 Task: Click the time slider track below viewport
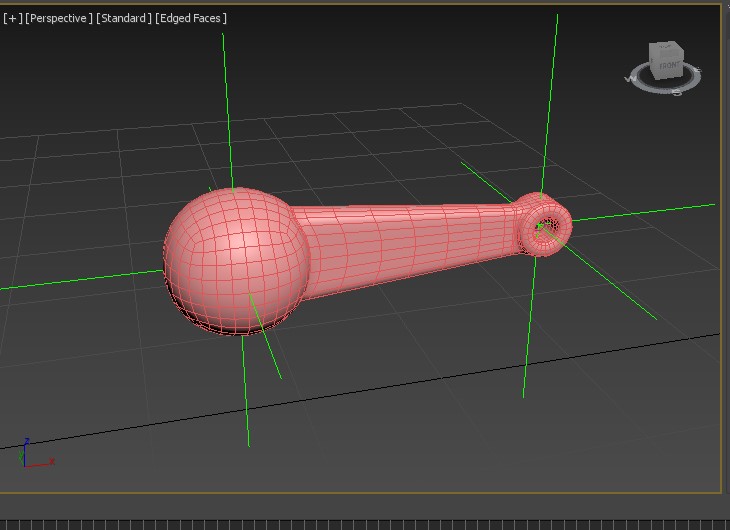tap(365, 523)
